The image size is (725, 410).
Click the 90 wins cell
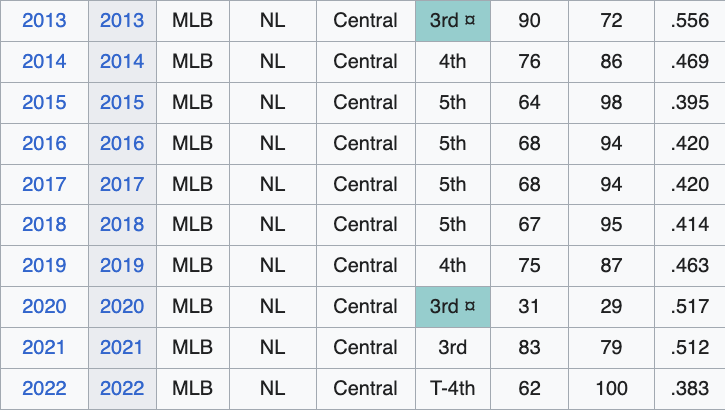(x=529, y=21)
